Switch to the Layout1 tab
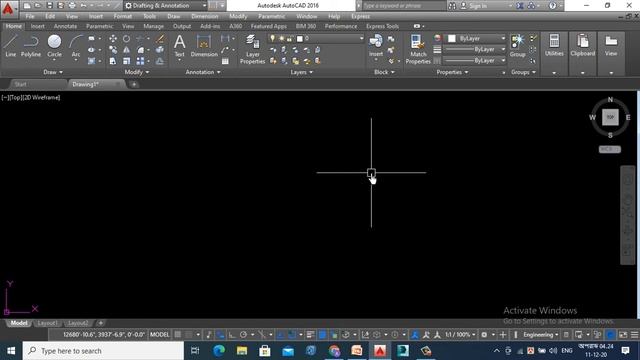Screen dimensions: 640x360 (x=47, y=323)
